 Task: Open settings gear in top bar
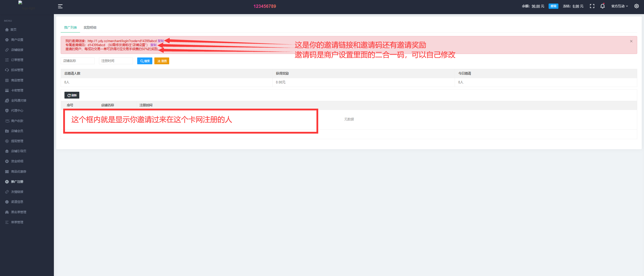coord(636,6)
